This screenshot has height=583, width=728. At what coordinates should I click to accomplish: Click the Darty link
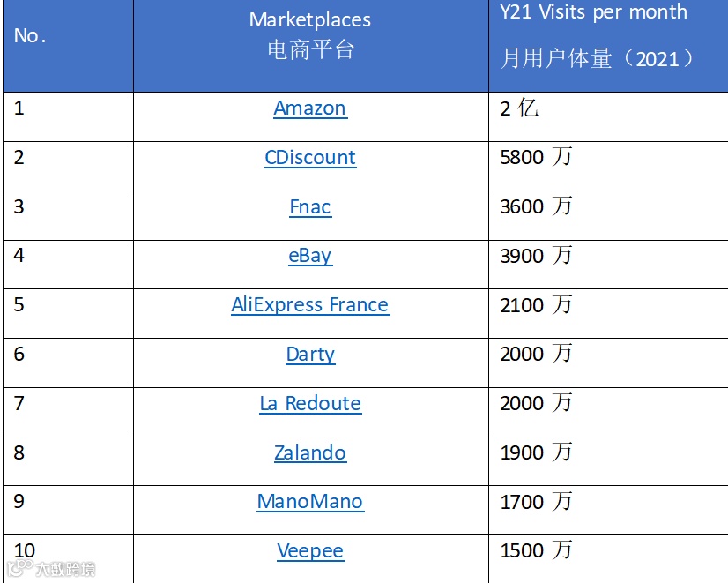click(x=310, y=355)
